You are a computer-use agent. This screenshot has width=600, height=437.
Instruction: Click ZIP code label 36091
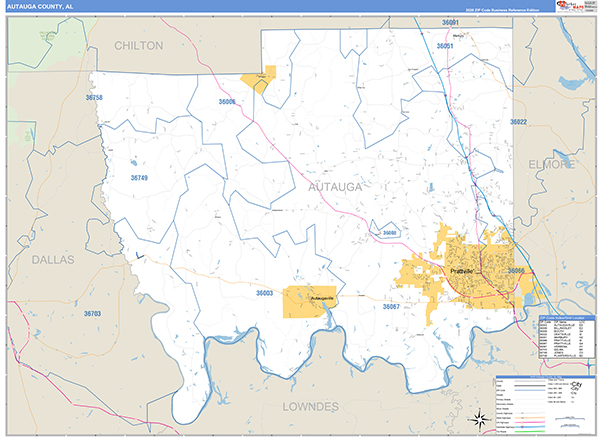point(450,23)
